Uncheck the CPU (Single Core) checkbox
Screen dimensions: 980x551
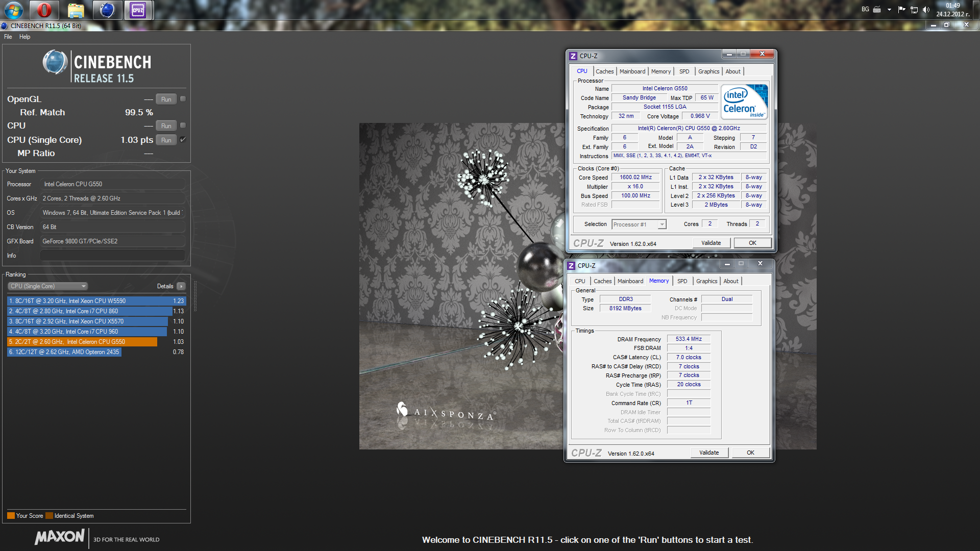183,139
